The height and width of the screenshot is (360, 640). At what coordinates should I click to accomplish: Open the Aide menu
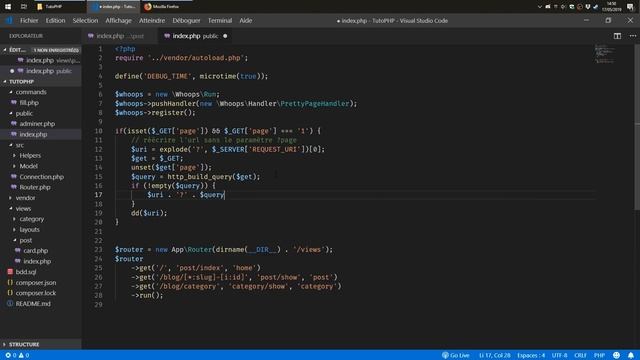point(245,20)
